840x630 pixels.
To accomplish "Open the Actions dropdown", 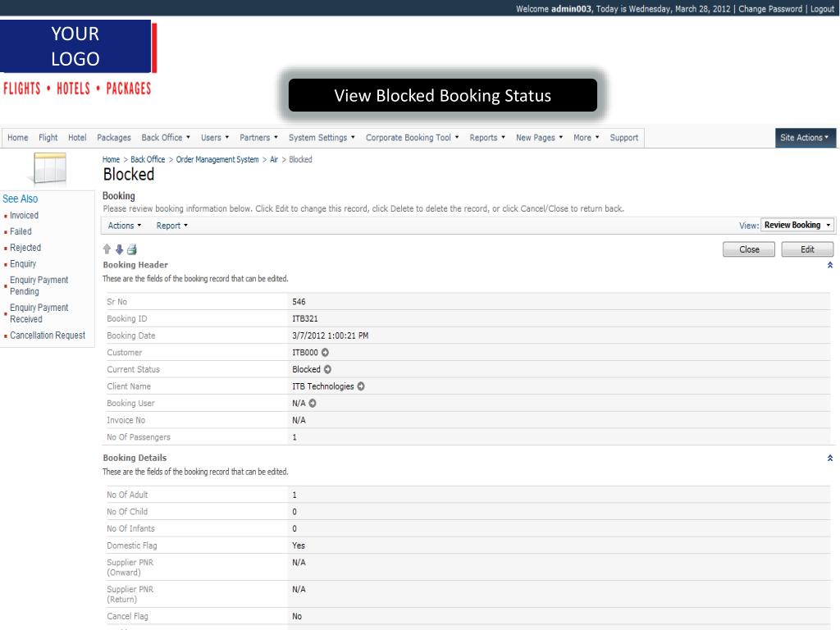I will (x=125, y=226).
